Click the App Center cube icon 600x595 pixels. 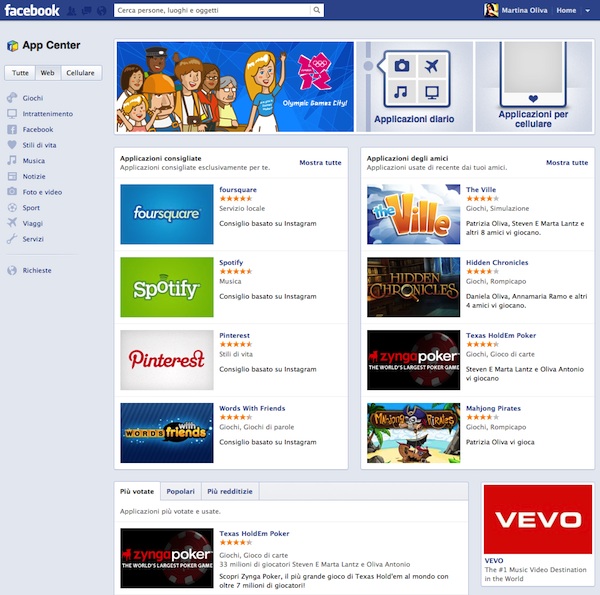[12, 46]
